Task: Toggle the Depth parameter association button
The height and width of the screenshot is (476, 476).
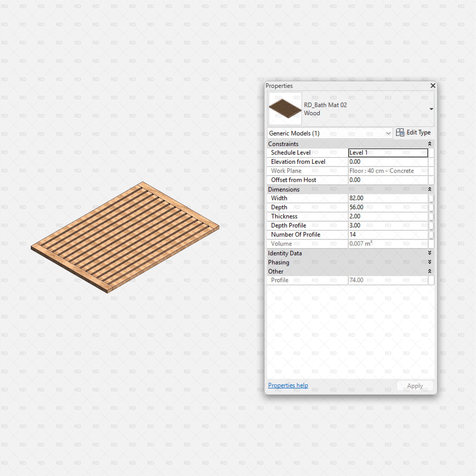Action: tap(431, 207)
